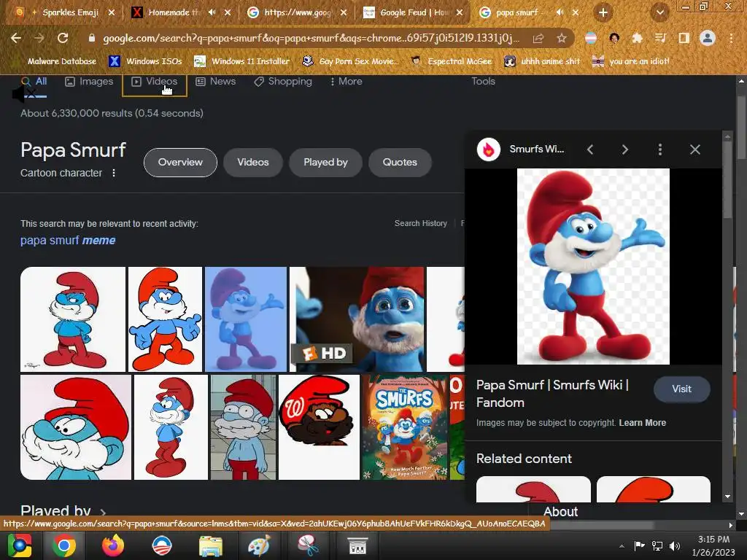Expand the More search filters menu
Viewport: 747px width, 560px height.
point(347,82)
